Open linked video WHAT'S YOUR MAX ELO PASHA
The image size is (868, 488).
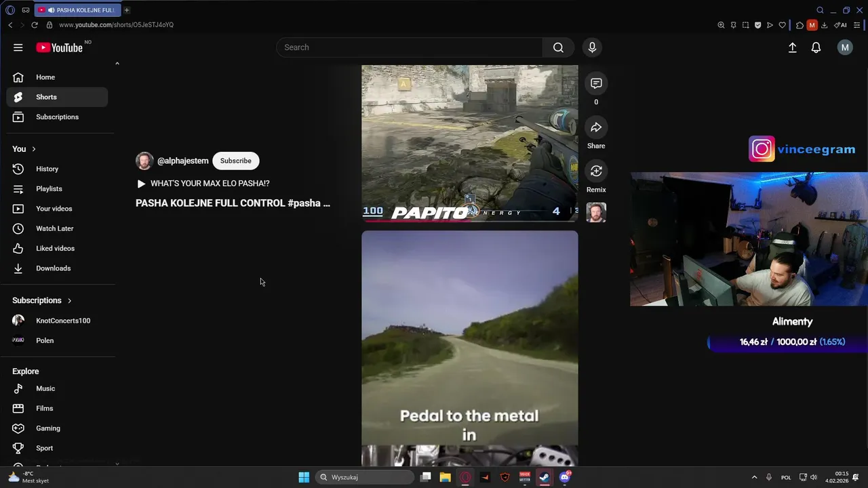203,184
